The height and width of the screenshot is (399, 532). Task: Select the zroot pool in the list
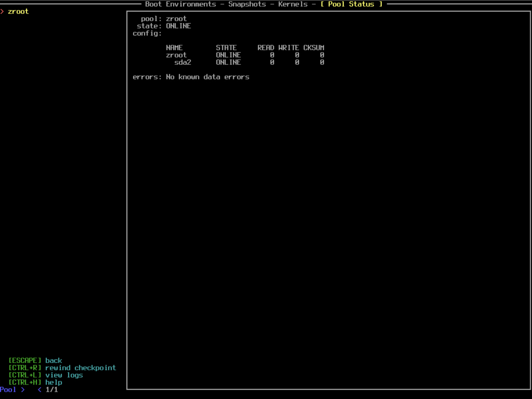click(x=18, y=11)
